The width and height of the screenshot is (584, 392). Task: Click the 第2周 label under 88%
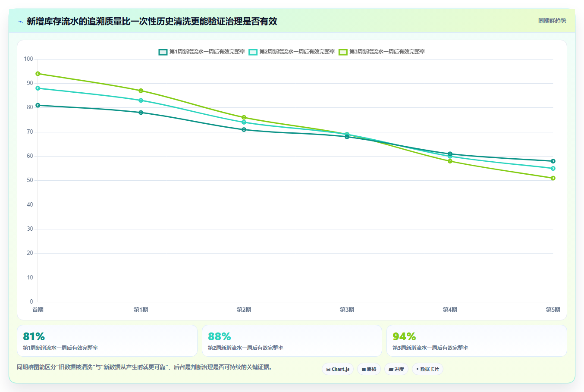245,348
